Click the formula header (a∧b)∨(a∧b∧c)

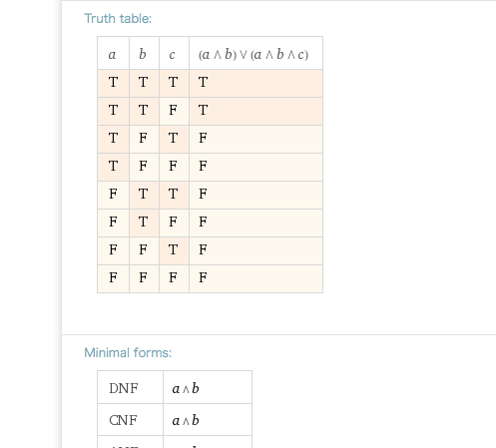[x=253, y=54]
